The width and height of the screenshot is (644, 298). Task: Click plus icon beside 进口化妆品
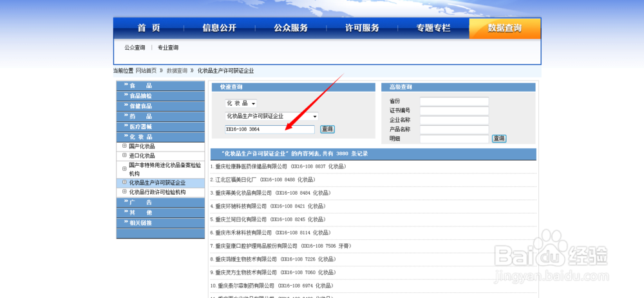(x=124, y=155)
